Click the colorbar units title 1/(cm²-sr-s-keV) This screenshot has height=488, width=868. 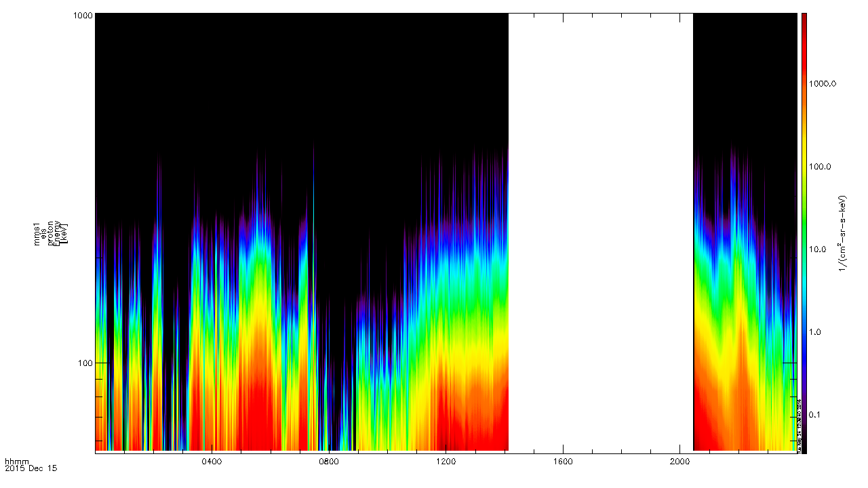[x=844, y=232]
